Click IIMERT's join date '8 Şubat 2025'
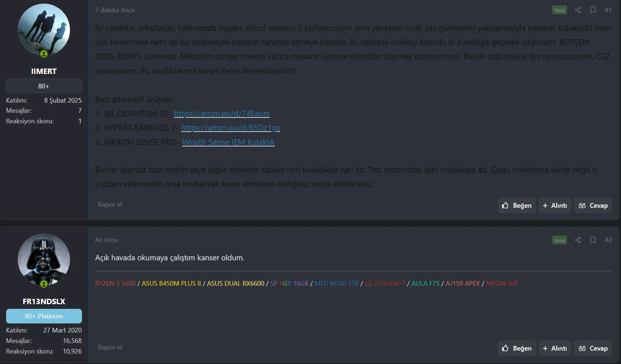This screenshot has width=621, height=364. [x=63, y=100]
